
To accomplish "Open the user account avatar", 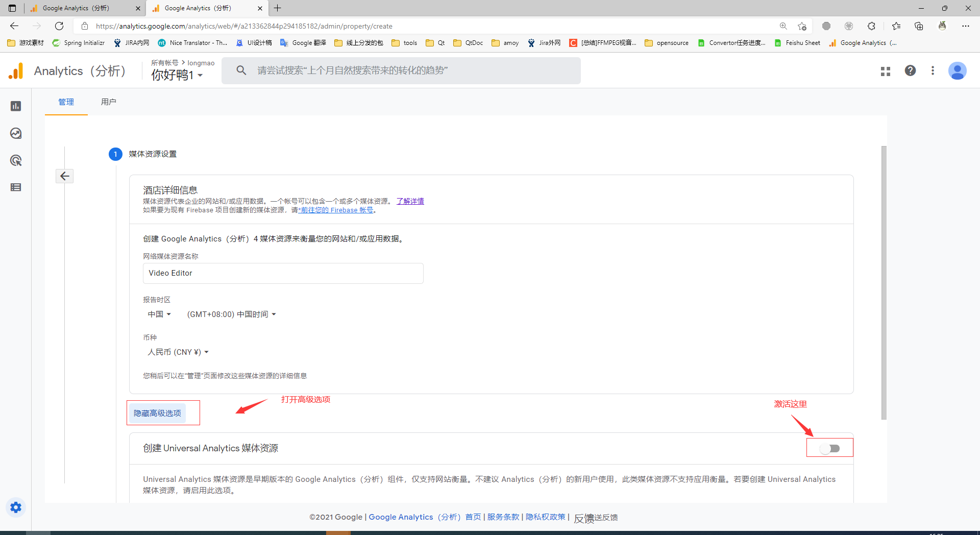I will [x=957, y=70].
